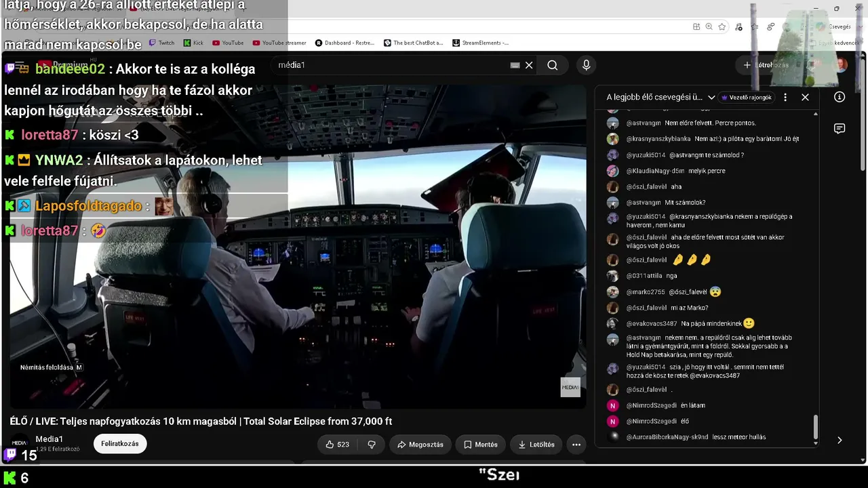Open more actions ellipsis below video
This screenshot has width=868, height=488.
click(x=576, y=445)
